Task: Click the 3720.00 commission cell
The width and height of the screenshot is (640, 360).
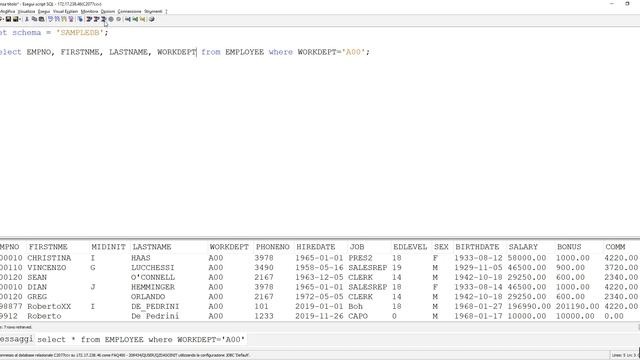Action: [x=621, y=268]
